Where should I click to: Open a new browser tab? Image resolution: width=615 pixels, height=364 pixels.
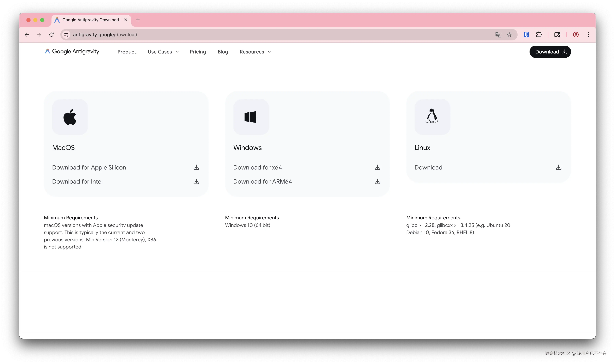(138, 20)
